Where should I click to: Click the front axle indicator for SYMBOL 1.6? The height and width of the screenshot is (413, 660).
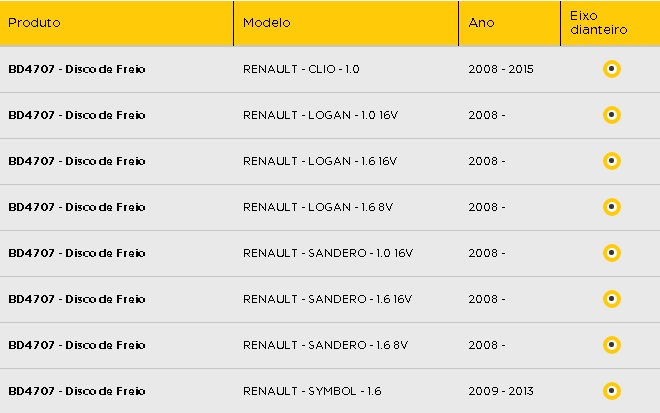tap(612, 391)
